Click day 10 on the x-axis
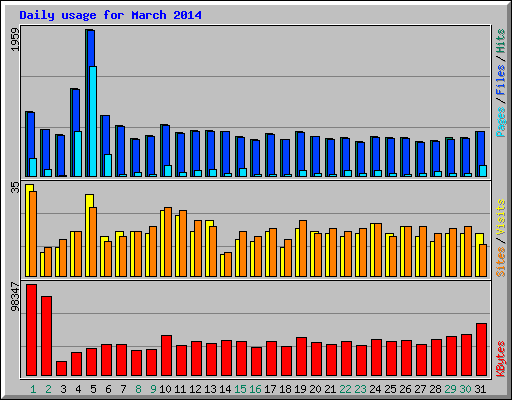This screenshot has width=512, height=400. point(165,389)
